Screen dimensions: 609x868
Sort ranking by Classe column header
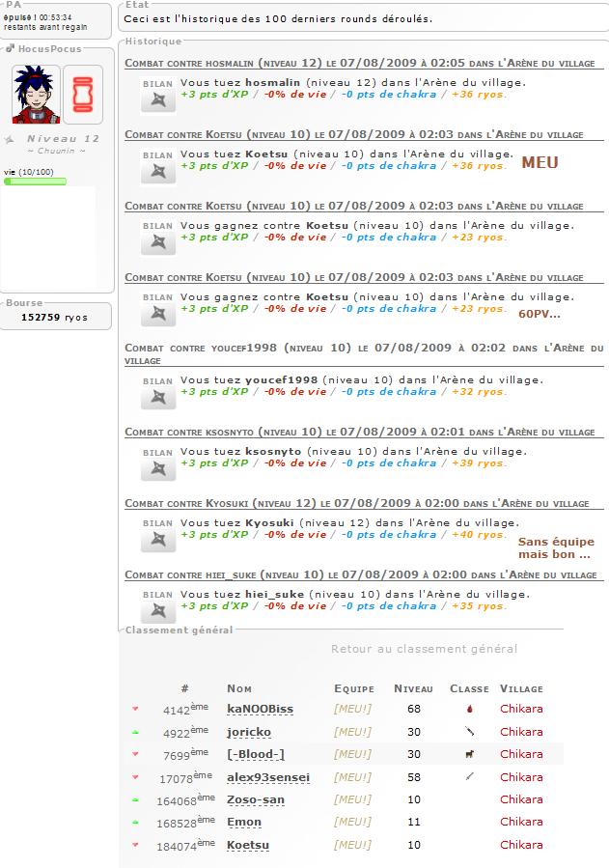469,688
